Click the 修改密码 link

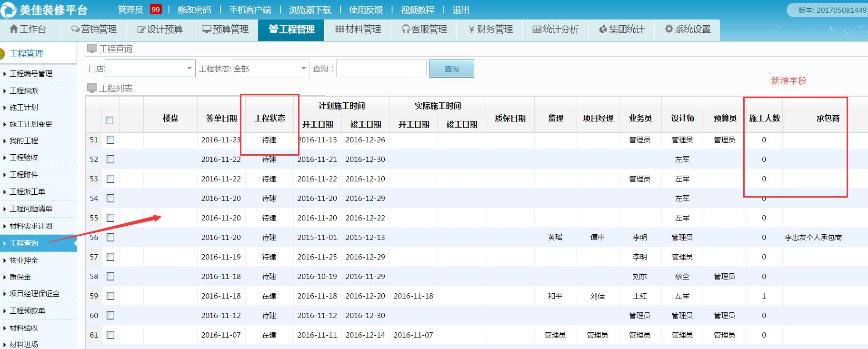(x=194, y=10)
